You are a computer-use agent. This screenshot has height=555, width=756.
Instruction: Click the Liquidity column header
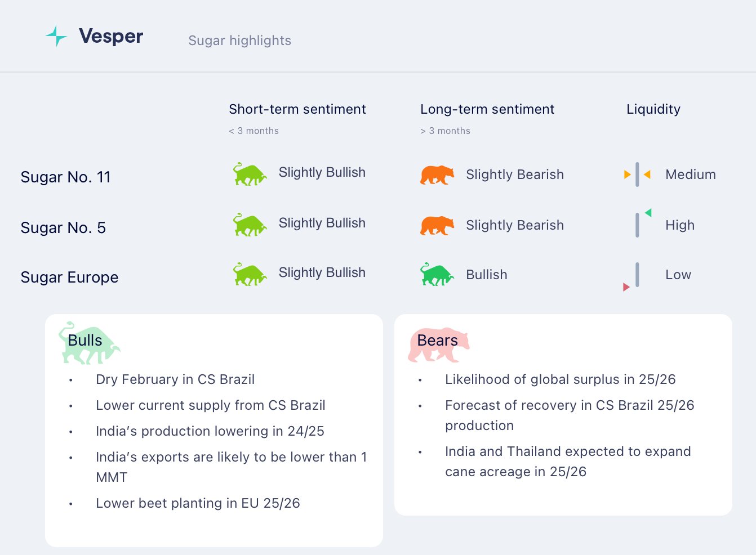[x=653, y=109]
